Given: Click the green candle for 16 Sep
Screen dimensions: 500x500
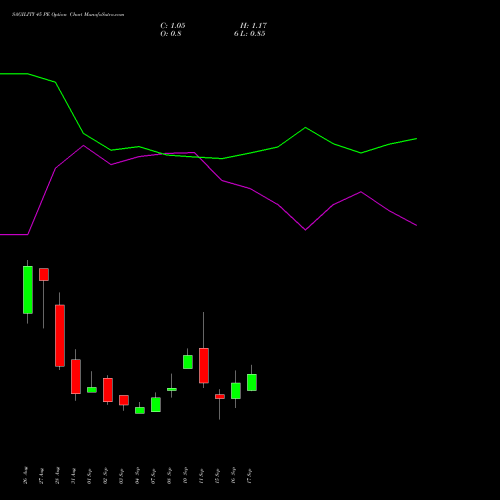Looking at the screenshot, I should coord(236,391).
